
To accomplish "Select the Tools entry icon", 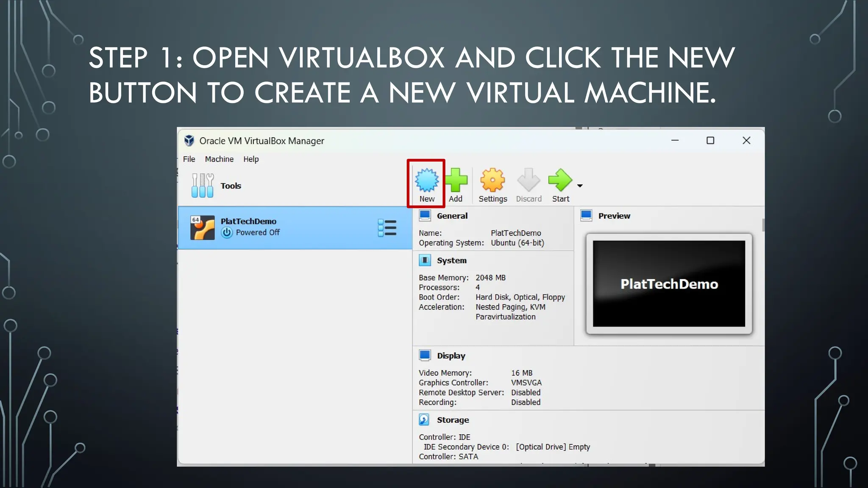I will pyautogui.click(x=202, y=186).
